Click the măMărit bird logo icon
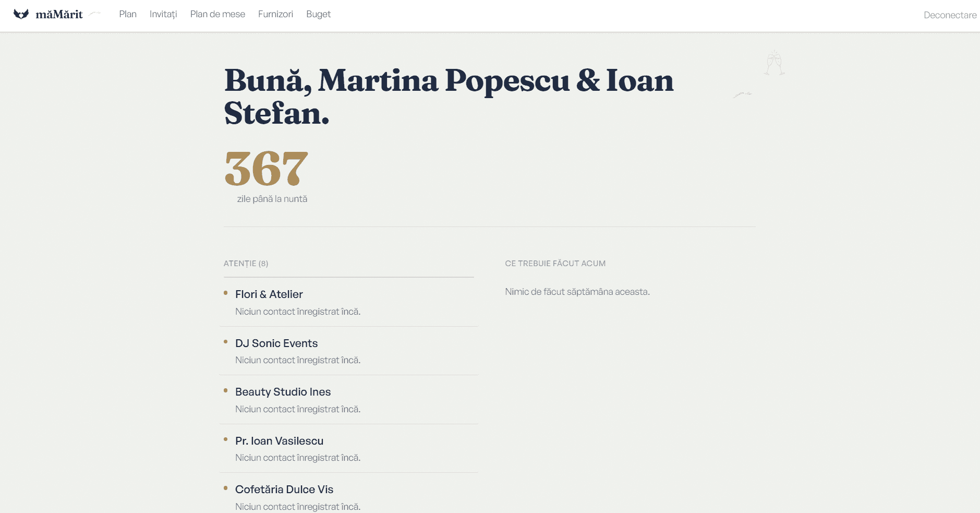Screen dimensions: 980x513 pyautogui.click(x=21, y=14)
